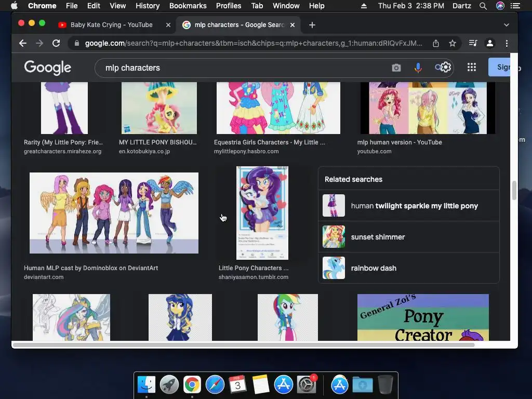Bookmark this page with the star icon
This screenshot has width=532, height=399.
453,43
